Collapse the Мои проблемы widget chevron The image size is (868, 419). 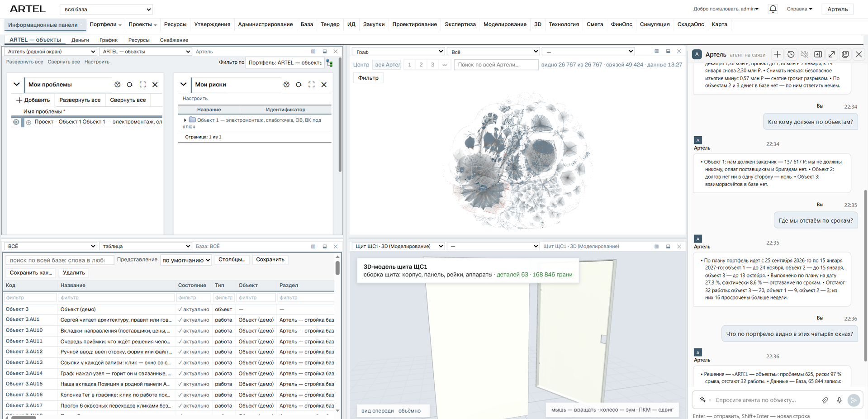[x=16, y=85]
